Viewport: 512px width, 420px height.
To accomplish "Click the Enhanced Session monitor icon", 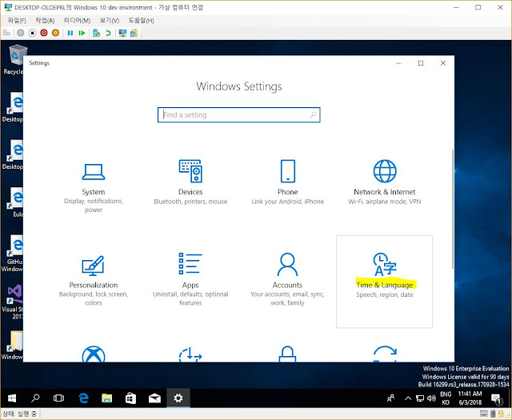I will tap(122, 33).
